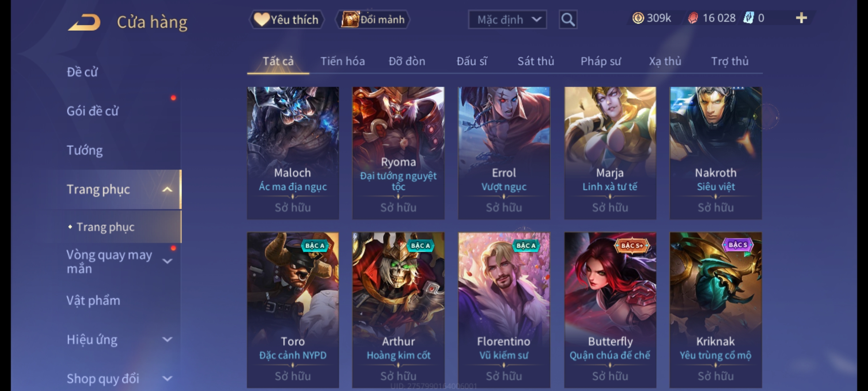Tap the plus icon to add currency
The width and height of the screenshot is (868, 391).
[x=801, y=18]
